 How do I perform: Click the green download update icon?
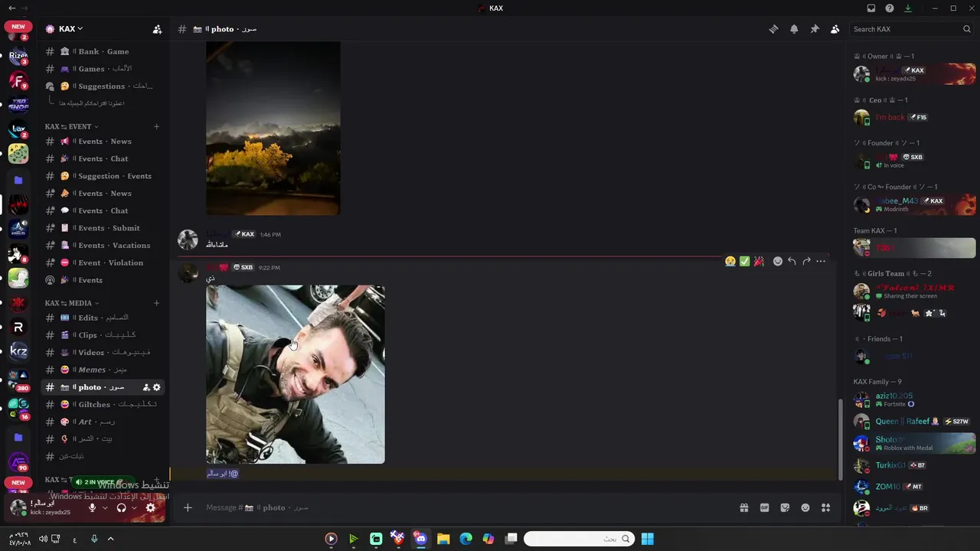click(908, 8)
